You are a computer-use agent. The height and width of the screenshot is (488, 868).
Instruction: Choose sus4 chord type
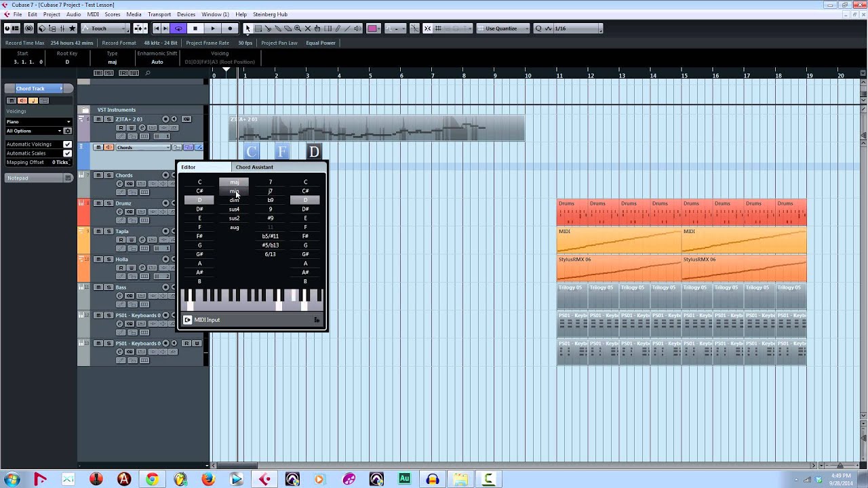coord(234,209)
